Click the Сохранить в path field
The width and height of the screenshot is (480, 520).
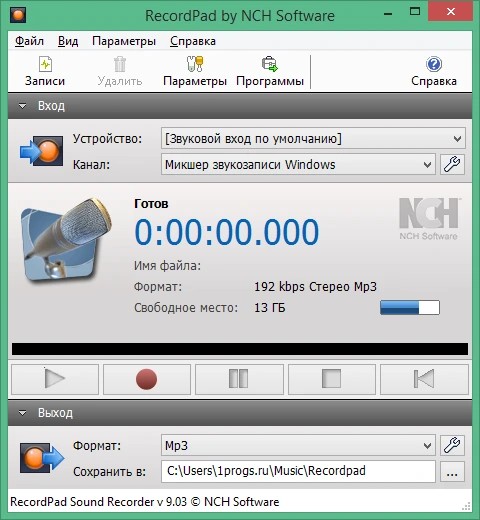coord(298,471)
